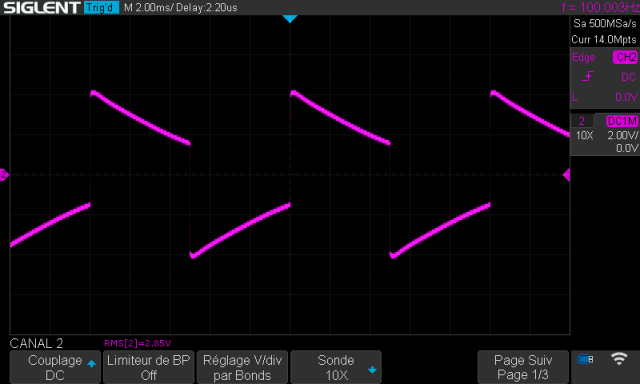Image resolution: width=640 pixels, height=384 pixels.
Task: Click the Wi-Fi status icon
Action: coord(619,359)
